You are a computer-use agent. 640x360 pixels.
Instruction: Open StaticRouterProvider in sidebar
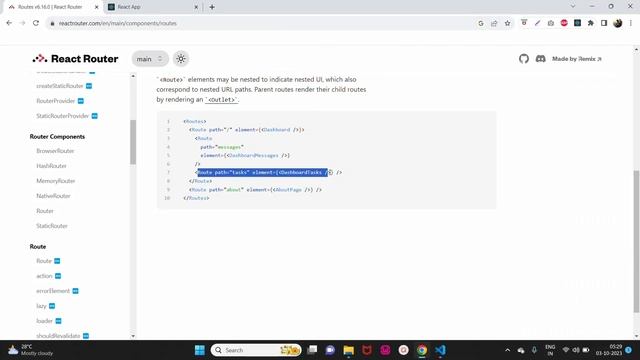[62, 116]
